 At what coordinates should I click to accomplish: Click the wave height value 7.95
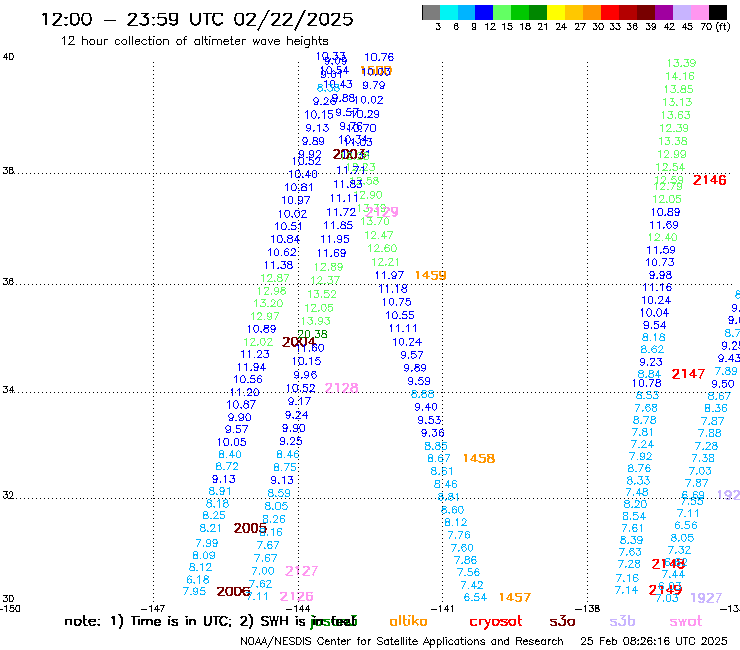194,591
